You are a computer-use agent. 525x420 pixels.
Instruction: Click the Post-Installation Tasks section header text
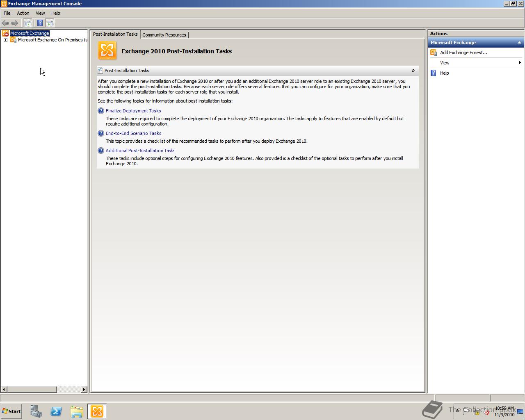[x=127, y=71]
